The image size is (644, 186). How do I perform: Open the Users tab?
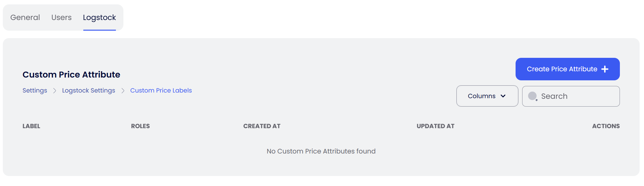(x=61, y=18)
